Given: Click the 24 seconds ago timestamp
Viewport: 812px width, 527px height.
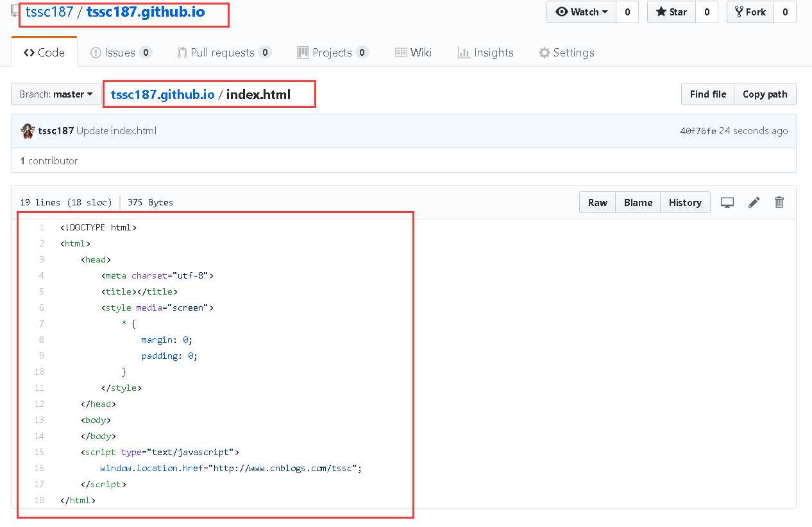Looking at the screenshot, I should click(753, 131).
